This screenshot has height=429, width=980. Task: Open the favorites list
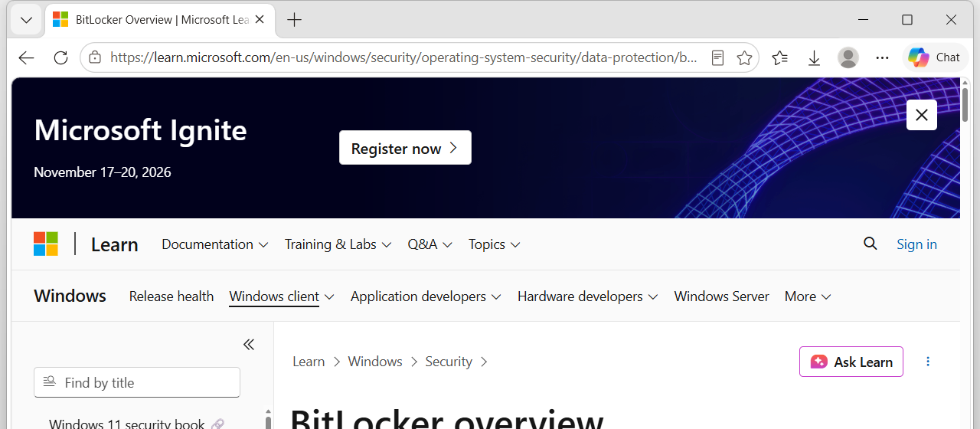(780, 57)
